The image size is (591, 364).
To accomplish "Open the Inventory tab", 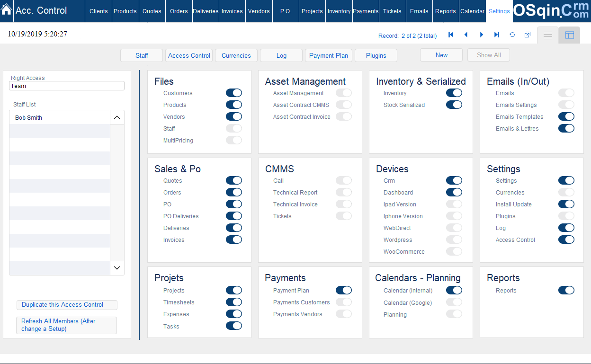I will pos(339,11).
